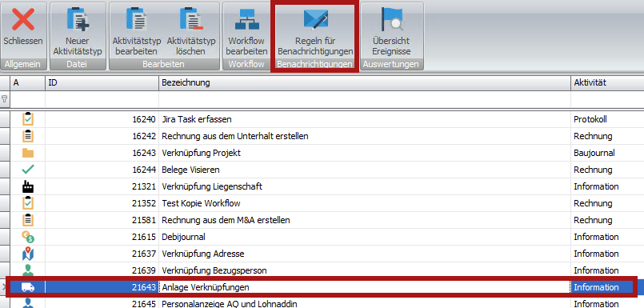The image size is (644, 308).
Task: Click the coins icon for Debijournal
Action: (27, 237)
